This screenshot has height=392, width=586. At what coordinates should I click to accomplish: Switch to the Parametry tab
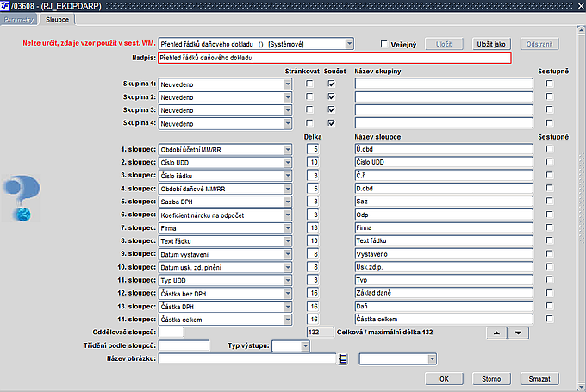(18, 18)
